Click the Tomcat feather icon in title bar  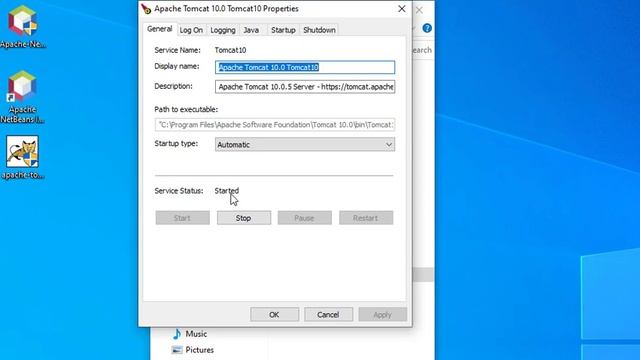(146, 9)
